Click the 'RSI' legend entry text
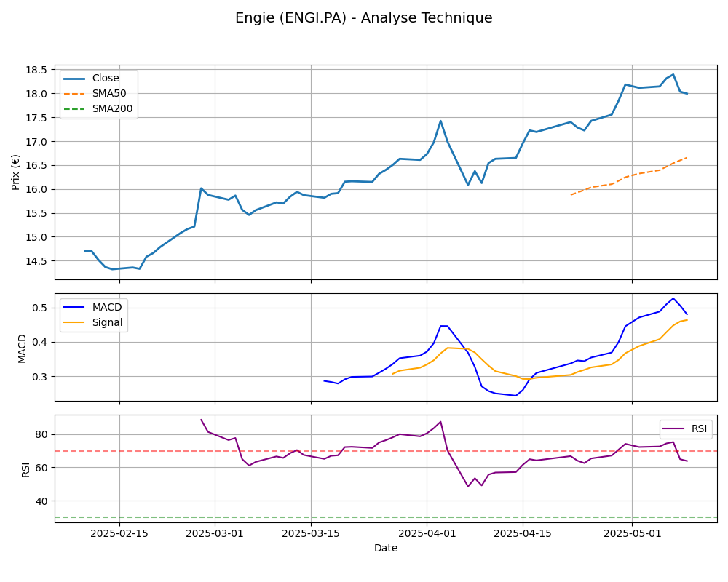 tap(699, 428)
